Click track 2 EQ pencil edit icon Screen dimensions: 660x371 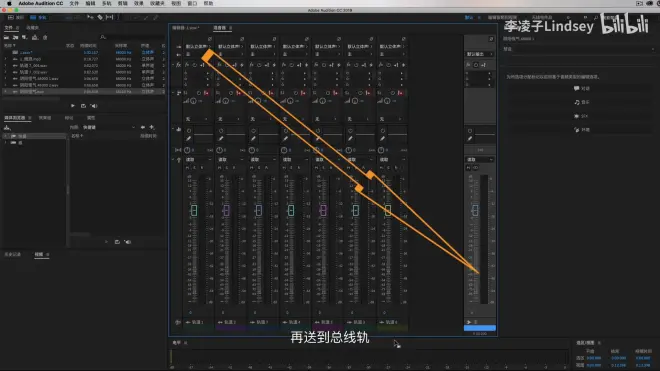click(x=221, y=139)
